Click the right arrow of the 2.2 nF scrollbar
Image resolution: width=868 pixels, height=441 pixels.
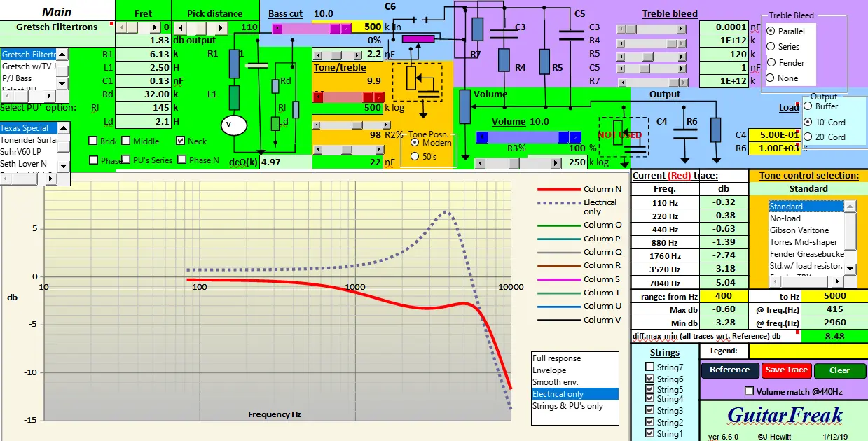tap(357, 55)
